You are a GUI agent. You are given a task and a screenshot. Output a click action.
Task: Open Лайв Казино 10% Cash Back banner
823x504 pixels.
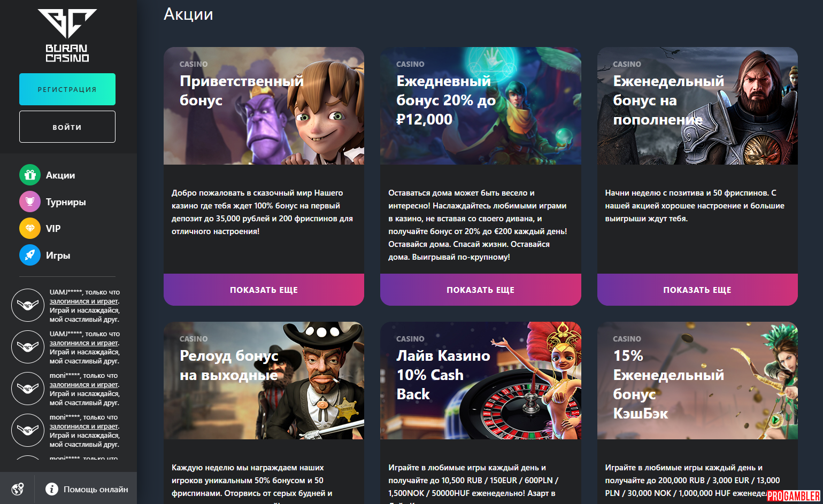[x=480, y=381]
